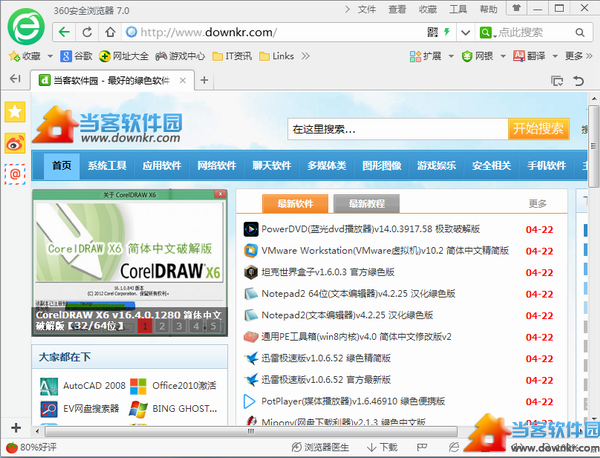Open the browser home page icon
The height and width of the screenshot is (458, 600).
[110, 32]
